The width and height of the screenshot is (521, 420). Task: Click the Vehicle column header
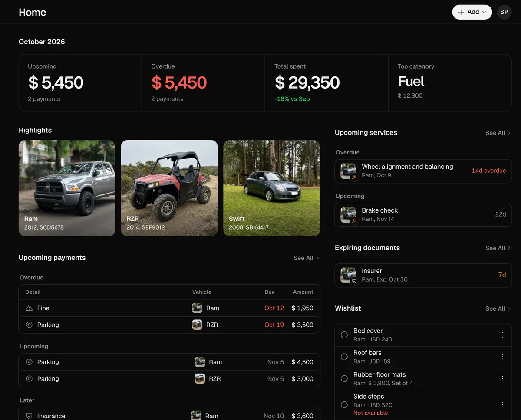point(202,292)
